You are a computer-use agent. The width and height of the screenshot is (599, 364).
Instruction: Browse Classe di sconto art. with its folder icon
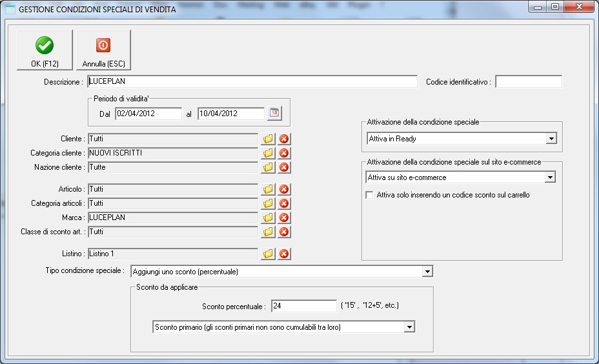point(268,232)
